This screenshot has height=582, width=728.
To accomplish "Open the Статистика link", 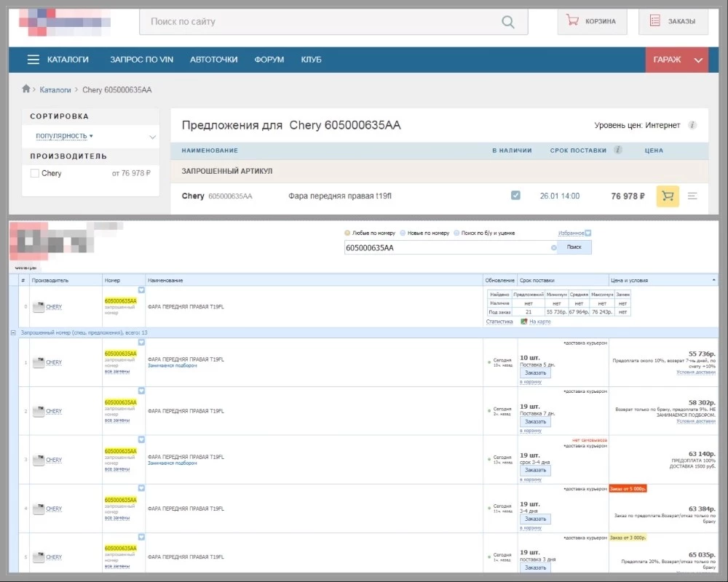I will tap(499, 321).
